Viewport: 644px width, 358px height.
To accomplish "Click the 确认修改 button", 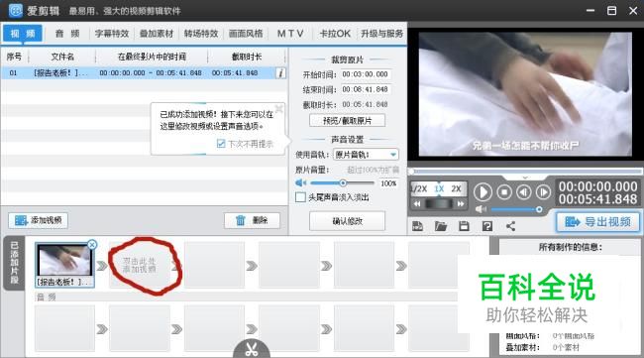I will (x=347, y=221).
